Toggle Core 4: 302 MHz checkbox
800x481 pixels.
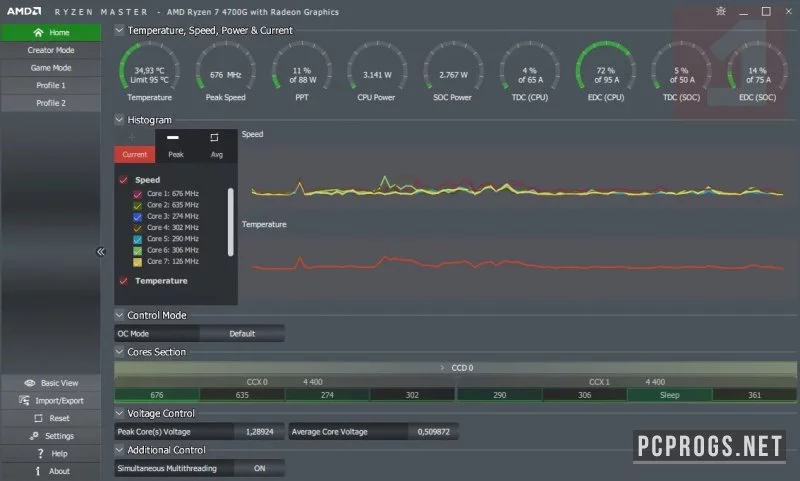click(x=137, y=227)
